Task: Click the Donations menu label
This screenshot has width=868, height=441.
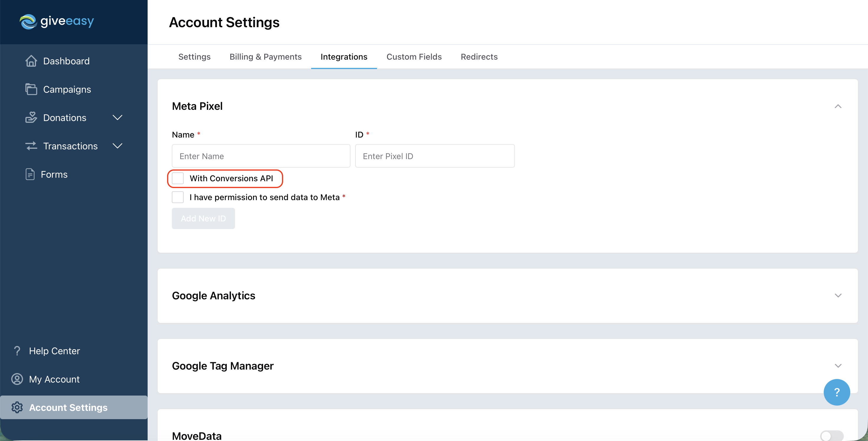Action: point(65,117)
